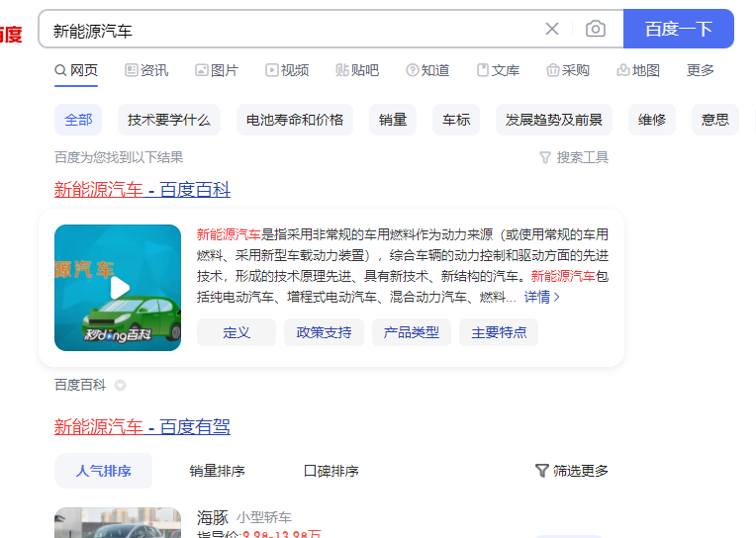
Task: Select the 发展趋势及前景 filter chip
Action: point(554,120)
